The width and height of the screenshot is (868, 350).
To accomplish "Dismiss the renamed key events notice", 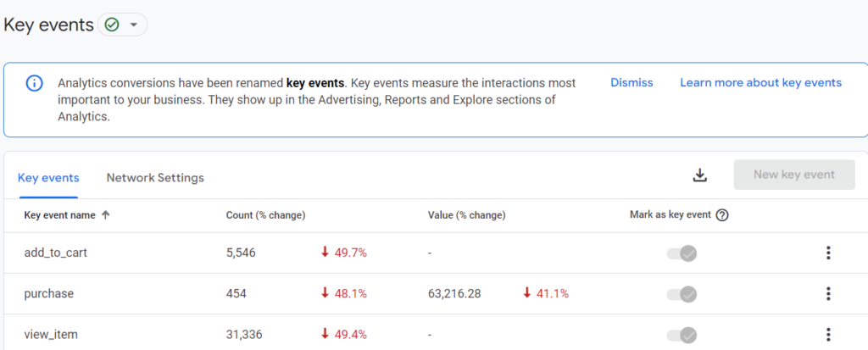I will (632, 82).
